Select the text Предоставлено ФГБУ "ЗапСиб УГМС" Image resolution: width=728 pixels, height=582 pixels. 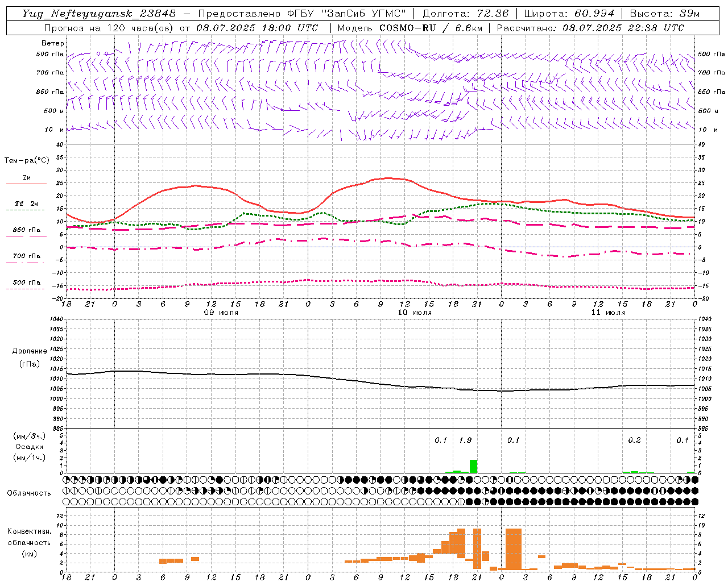click(303, 14)
